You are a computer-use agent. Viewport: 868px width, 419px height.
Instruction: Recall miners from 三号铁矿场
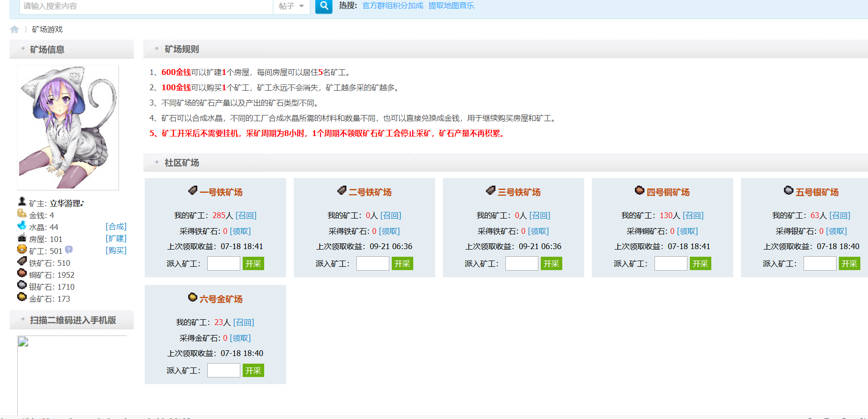point(540,216)
